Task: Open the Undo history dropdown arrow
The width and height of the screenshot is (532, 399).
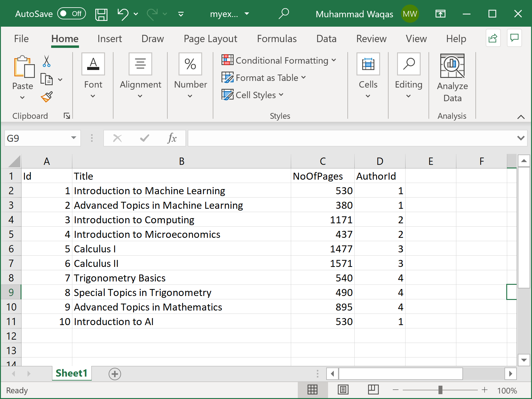Action: coord(136,14)
